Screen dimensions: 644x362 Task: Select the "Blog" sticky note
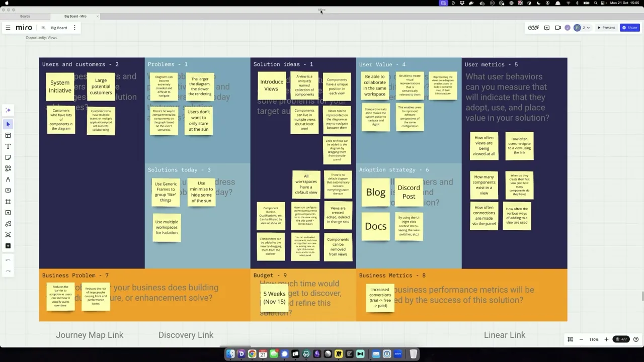click(375, 192)
